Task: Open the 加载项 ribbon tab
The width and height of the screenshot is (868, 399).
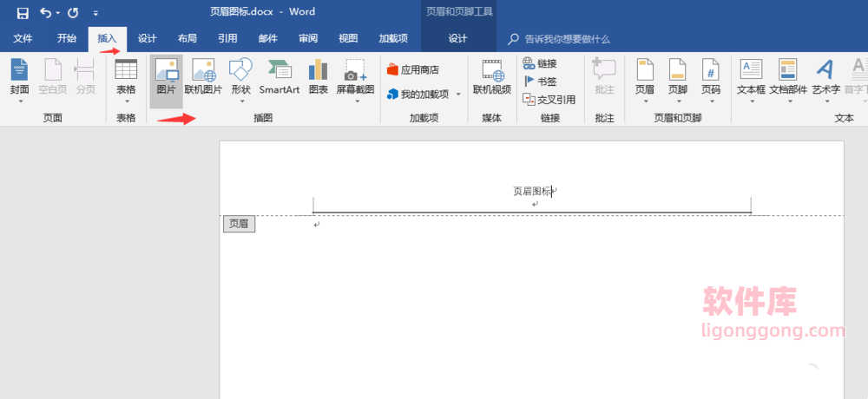Action: [393, 39]
